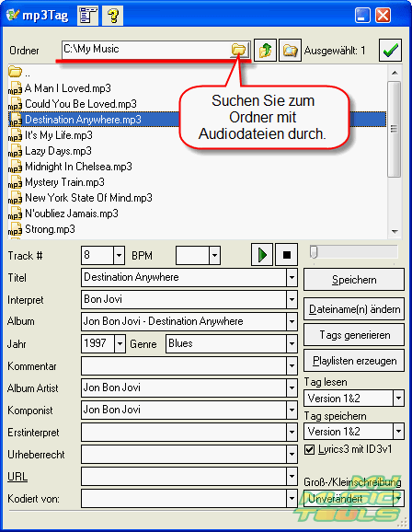Click Tags generieren button
The height and width of the screenshot is (532, 412).
[354, 335]
